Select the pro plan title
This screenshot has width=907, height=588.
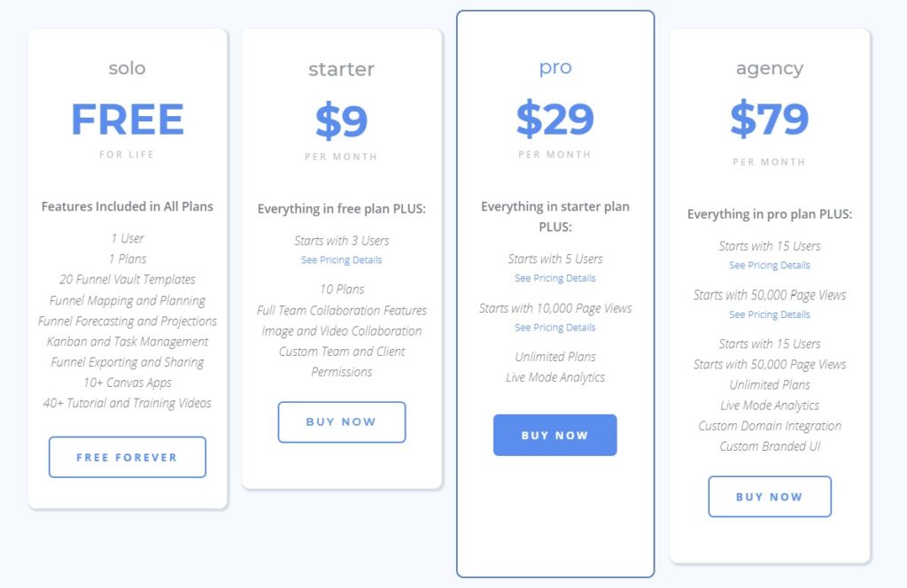click(554, 67)
